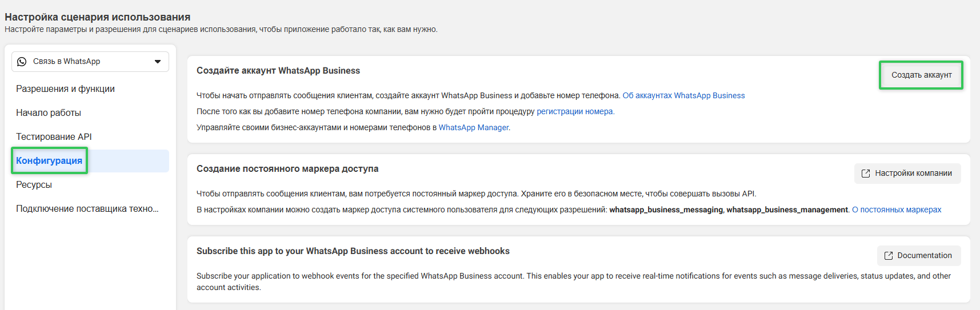Open Подключение поставщика техно... menu item
The height and width of the screenshot is (310, 980).
pyautogui.click(x=87, y=209)
